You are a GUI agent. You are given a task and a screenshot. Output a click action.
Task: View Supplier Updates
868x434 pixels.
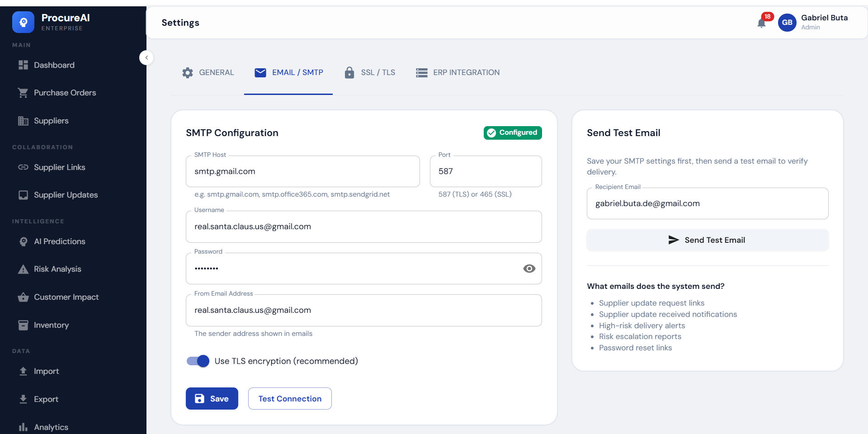[66, 195]
